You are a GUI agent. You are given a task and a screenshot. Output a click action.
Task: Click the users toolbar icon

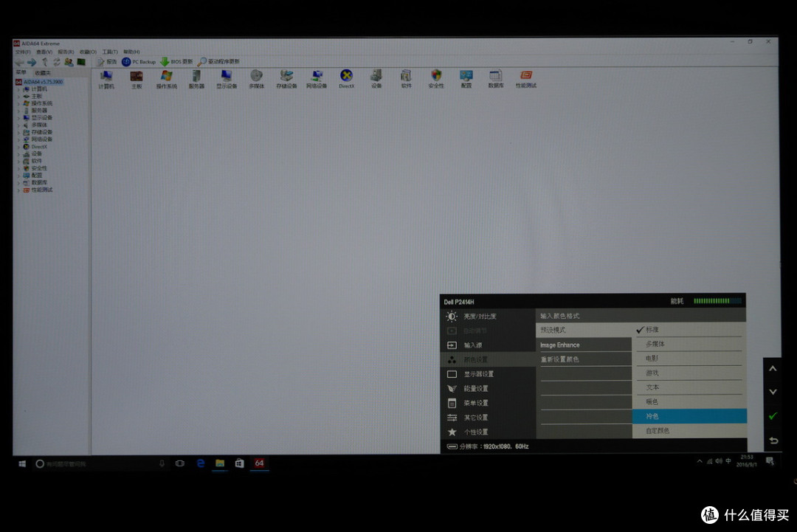69,62
